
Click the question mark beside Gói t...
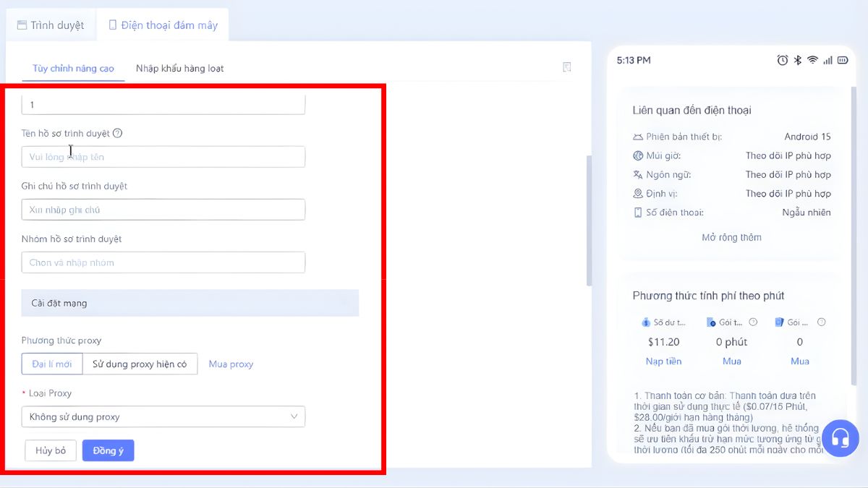click(x=752, y=322)
